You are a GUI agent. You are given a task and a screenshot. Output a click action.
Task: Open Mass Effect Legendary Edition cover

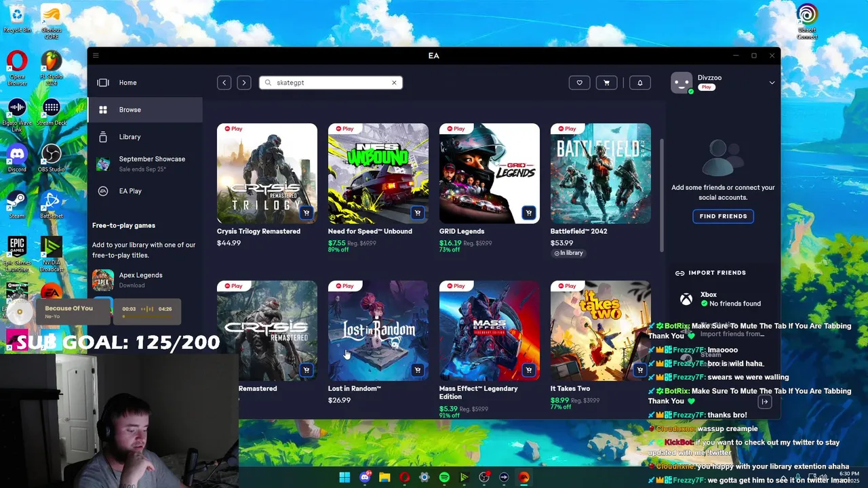click(x=490, y=331)
